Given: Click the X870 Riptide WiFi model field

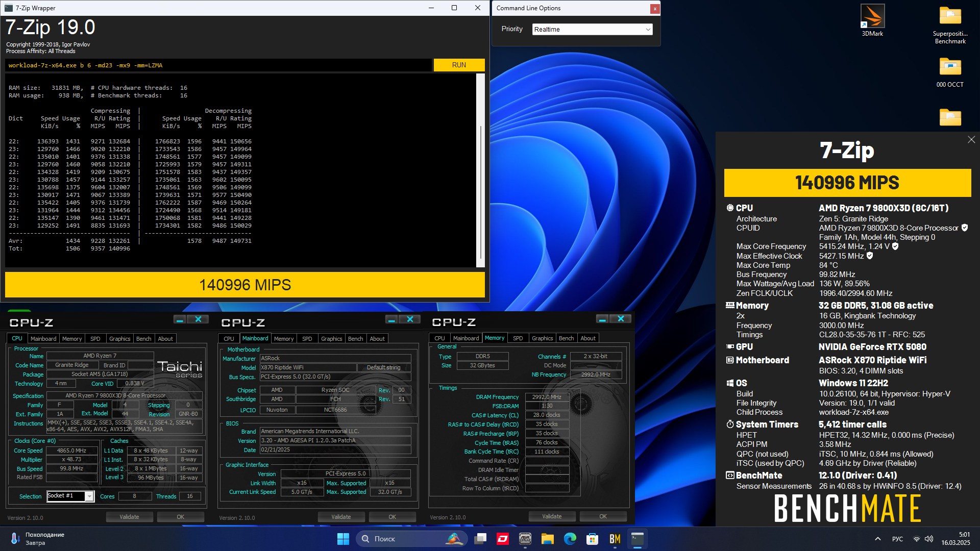Looking at the screenshot, I should click(308, 367).
